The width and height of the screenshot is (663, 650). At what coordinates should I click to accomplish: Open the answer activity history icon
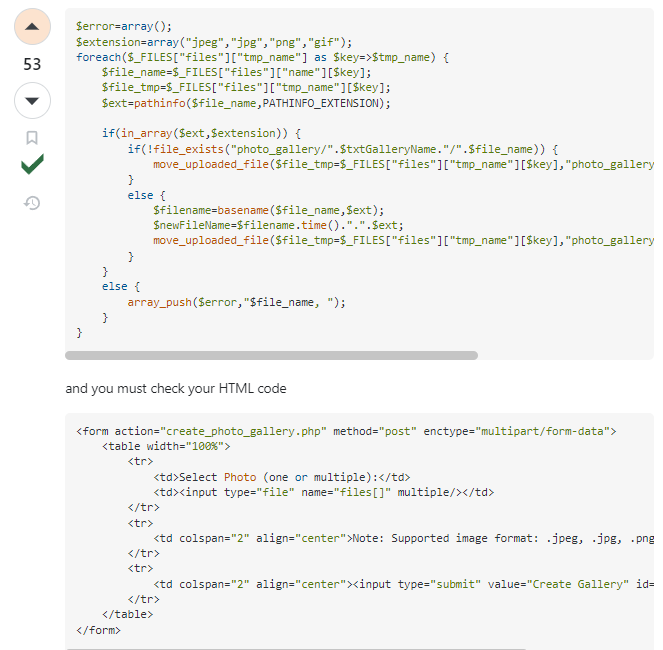(x=32, y=203)
